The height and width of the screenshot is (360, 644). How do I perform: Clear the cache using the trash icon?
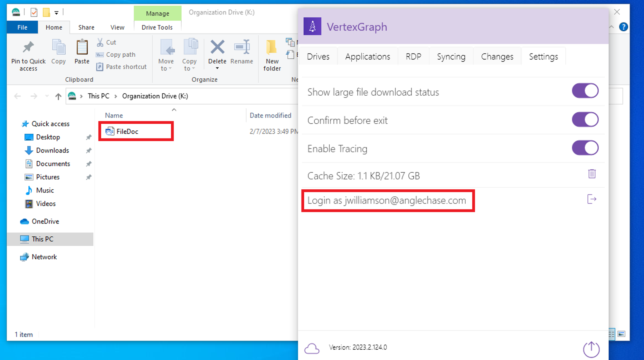tap(592, 174)
